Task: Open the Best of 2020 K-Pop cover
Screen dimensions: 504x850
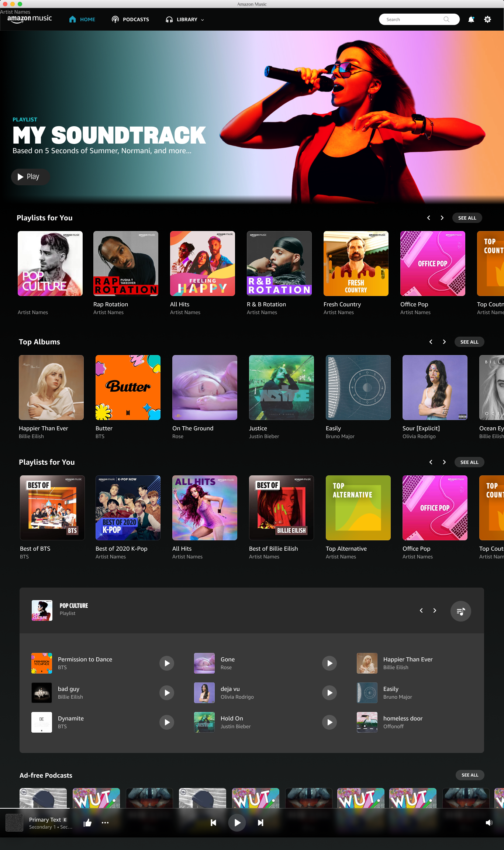Action: click(128, 508)
